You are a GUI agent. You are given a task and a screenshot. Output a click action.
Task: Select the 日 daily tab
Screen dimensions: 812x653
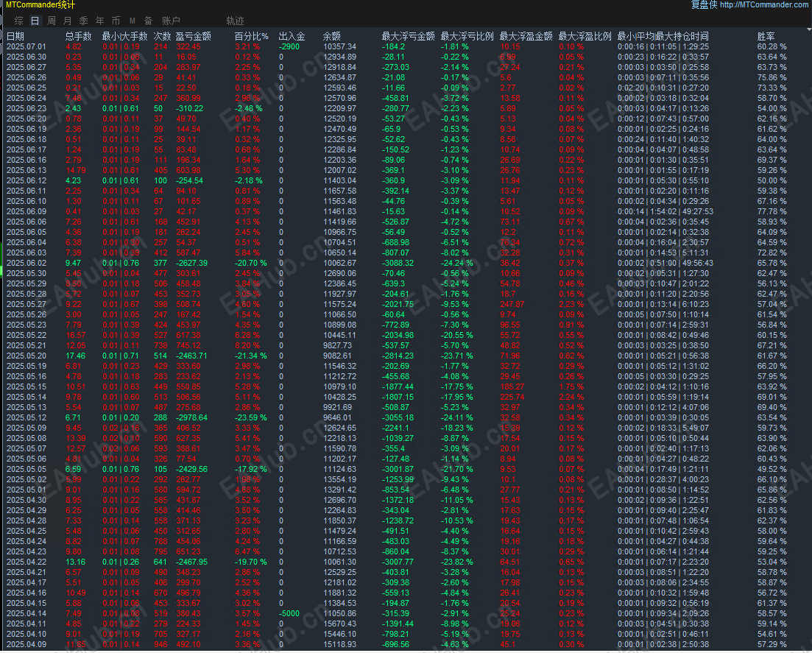(35, 21)
